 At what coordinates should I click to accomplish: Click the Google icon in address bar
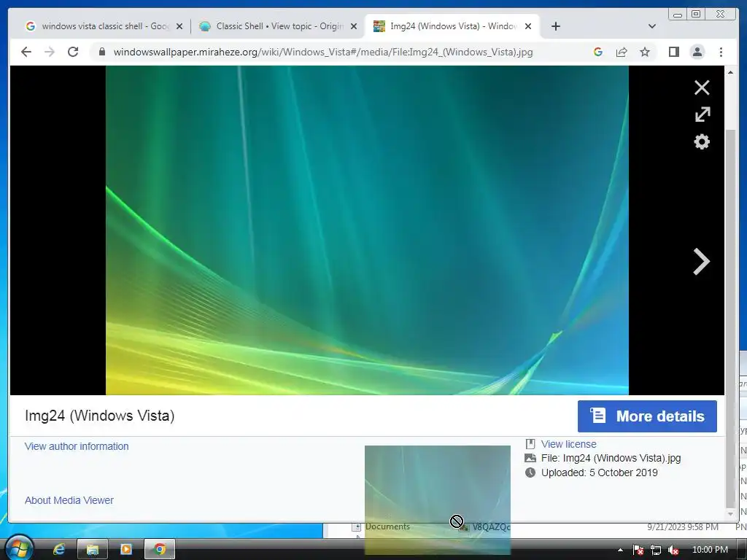598,52
